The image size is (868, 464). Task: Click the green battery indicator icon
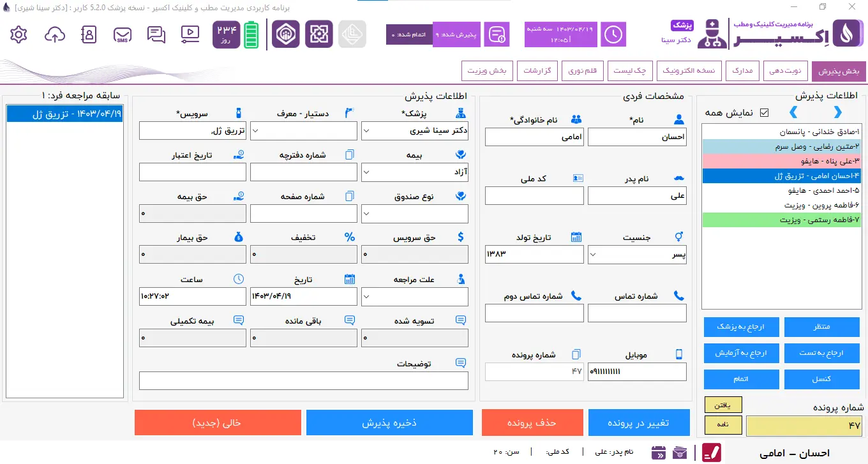tap(251, 34)
